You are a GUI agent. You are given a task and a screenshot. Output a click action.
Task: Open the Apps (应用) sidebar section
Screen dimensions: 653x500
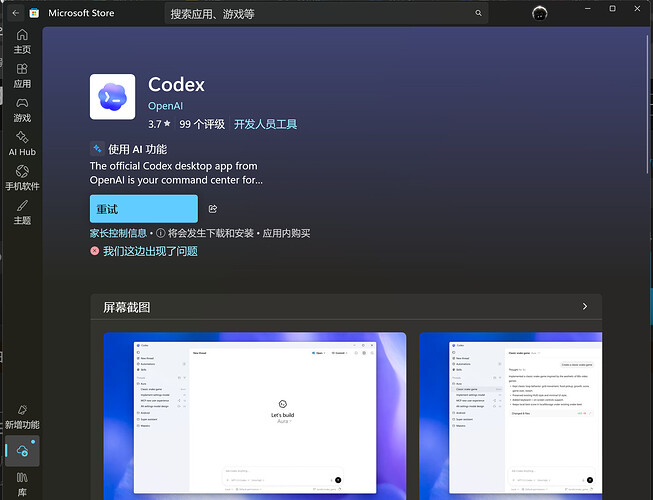point(22,76)
